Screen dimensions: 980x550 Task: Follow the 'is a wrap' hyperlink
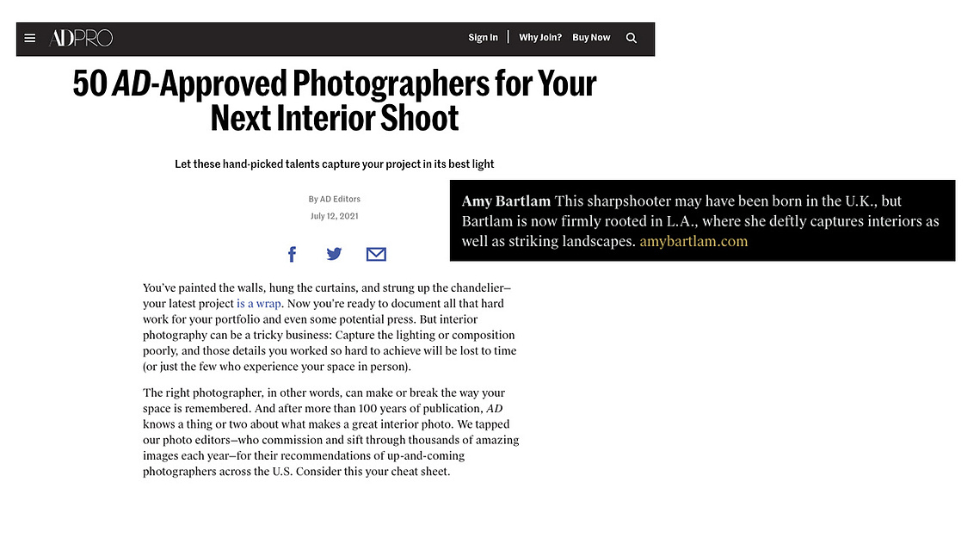coord(259,303)
